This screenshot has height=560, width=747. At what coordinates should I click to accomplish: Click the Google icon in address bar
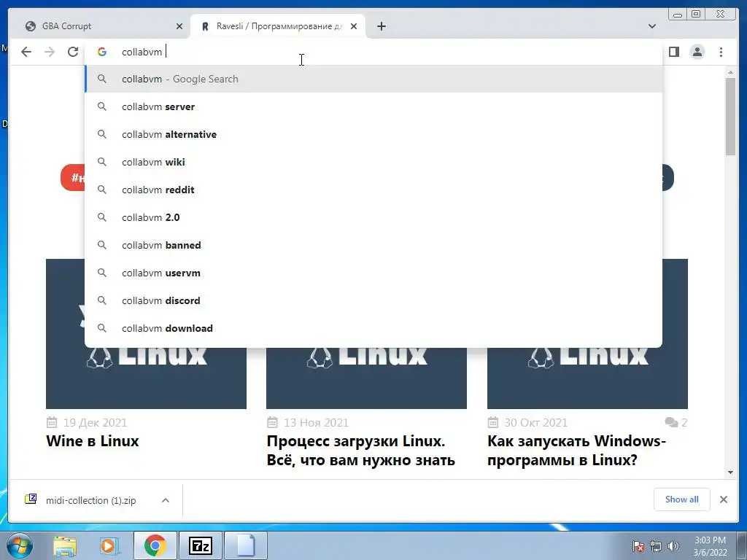coord(102,52)
